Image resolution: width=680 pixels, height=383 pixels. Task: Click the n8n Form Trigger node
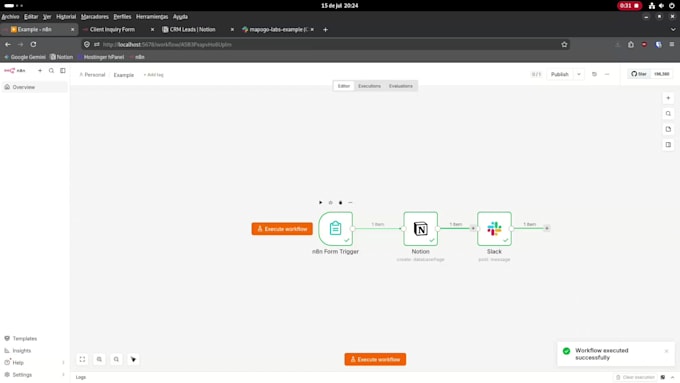335,229
